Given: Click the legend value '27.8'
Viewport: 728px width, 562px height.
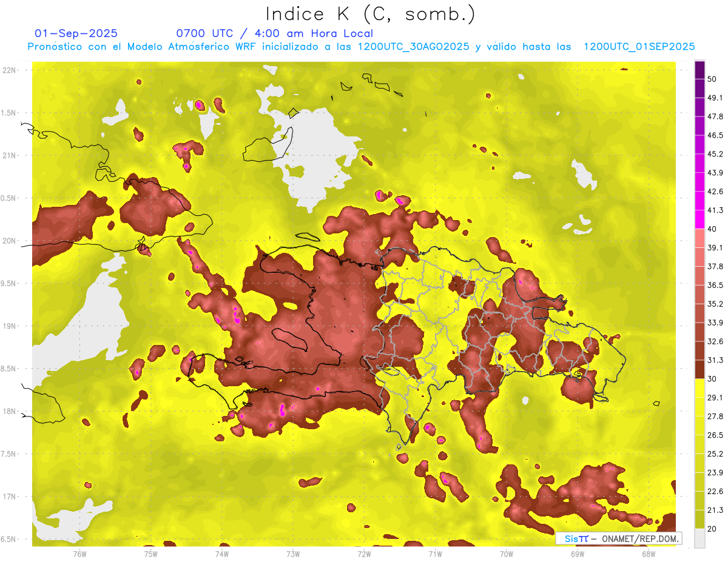Looking at the screenshot, I should pyautogui.click(x=715, y=416).
